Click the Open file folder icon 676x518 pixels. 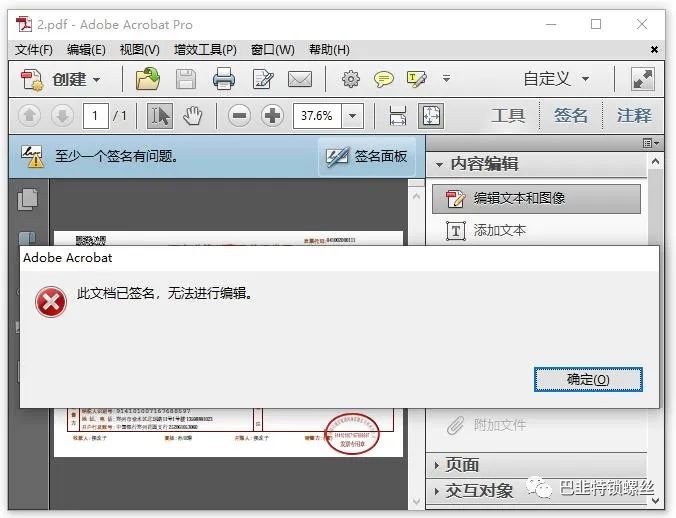point(148,79)
